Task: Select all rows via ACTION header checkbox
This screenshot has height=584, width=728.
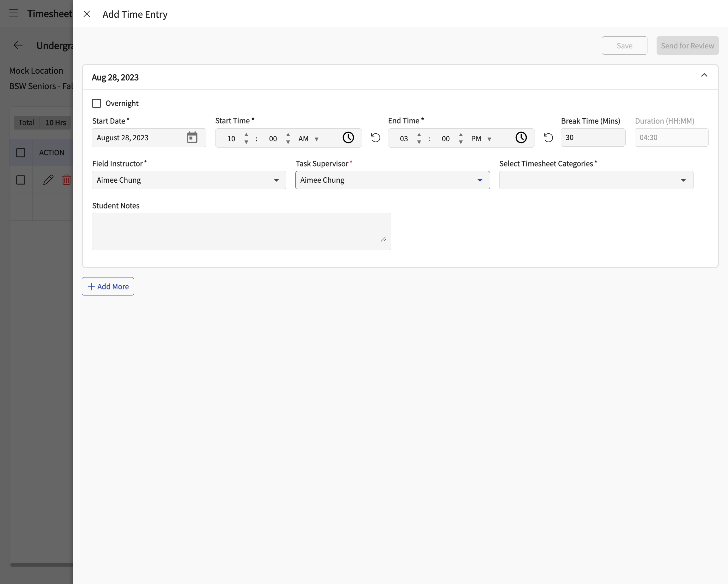Action: [21, 153]
